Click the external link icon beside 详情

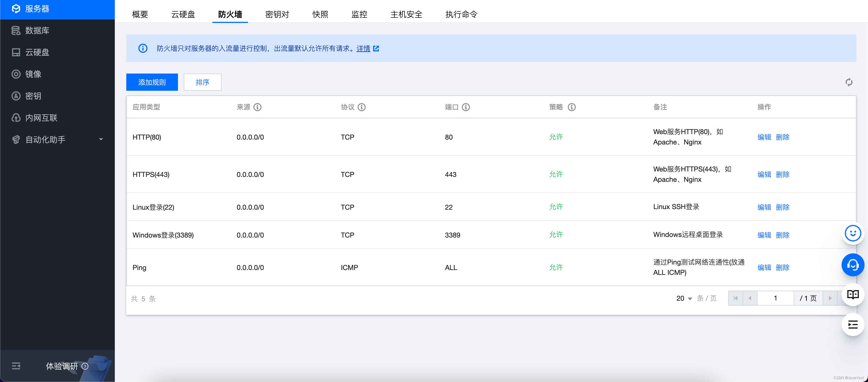click(x=376, y=49)
